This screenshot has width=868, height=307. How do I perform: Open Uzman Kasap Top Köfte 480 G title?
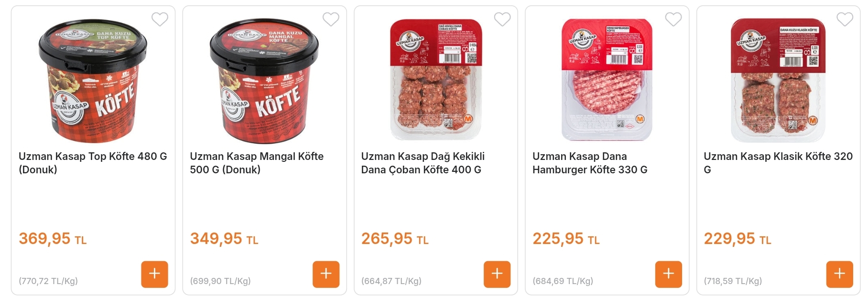tap(93, 163)
